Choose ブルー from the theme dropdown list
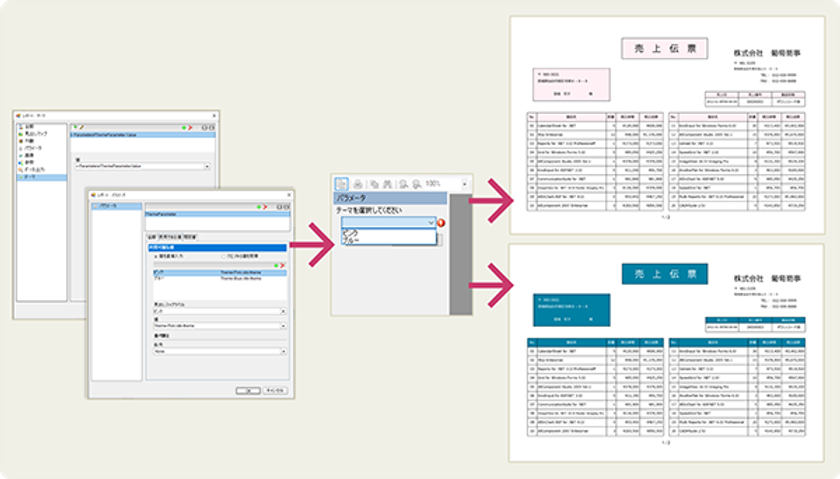The height and width of the screenshot is (479, 840). coord(351,241)
